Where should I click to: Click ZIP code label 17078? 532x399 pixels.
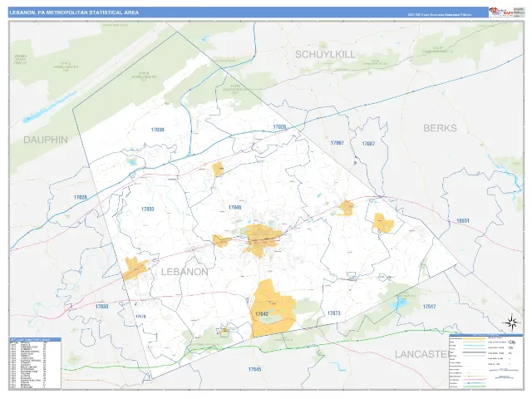click(140, 316)
